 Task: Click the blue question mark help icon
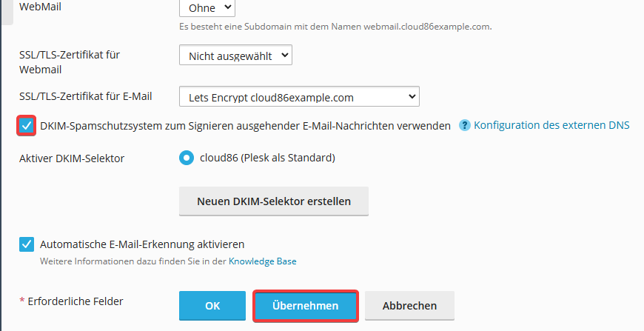pos(465,125)
